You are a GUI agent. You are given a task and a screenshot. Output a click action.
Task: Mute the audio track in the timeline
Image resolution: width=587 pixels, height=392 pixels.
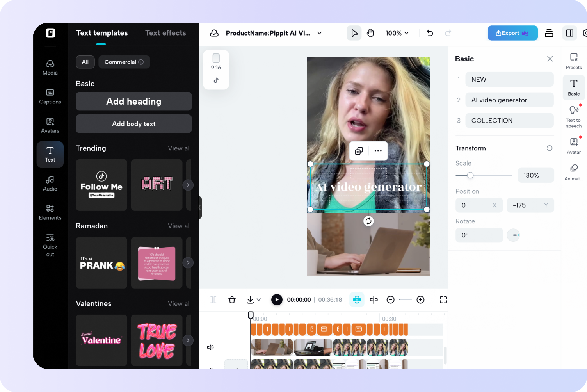tap(210, 347)
